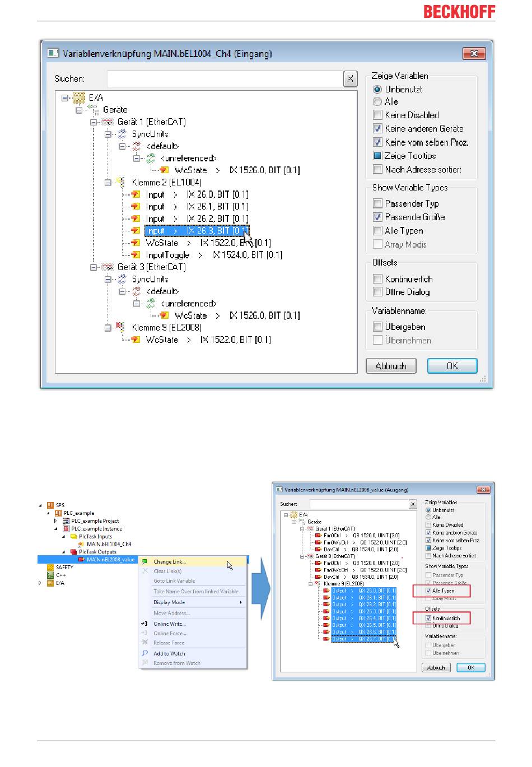Choose Change Link... from the context menu

coord(192,562)
